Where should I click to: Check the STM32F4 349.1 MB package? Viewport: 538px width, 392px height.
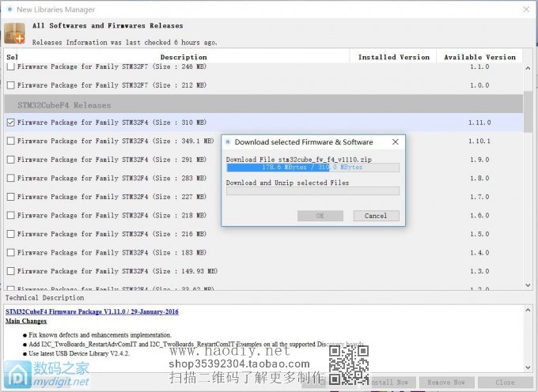coord(10,141)
